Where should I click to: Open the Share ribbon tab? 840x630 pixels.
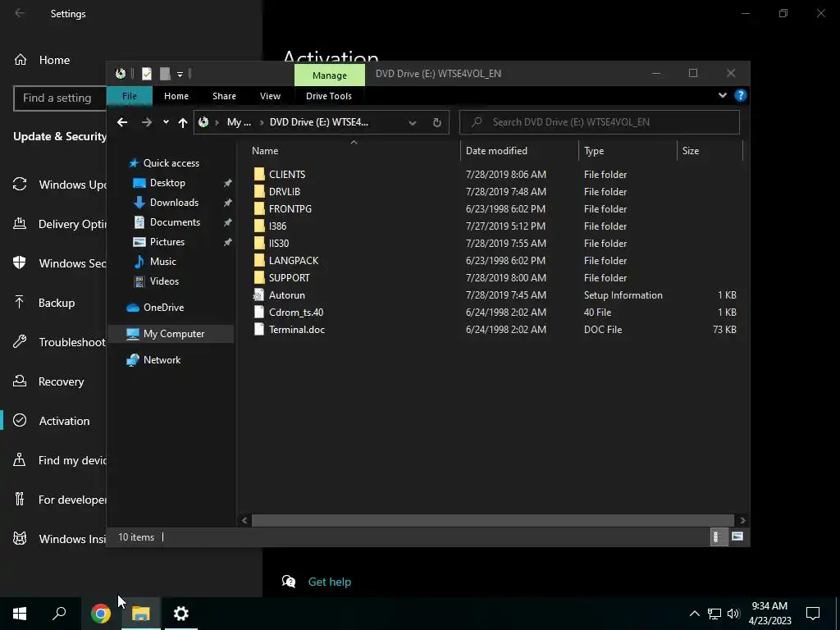(224, 96)
